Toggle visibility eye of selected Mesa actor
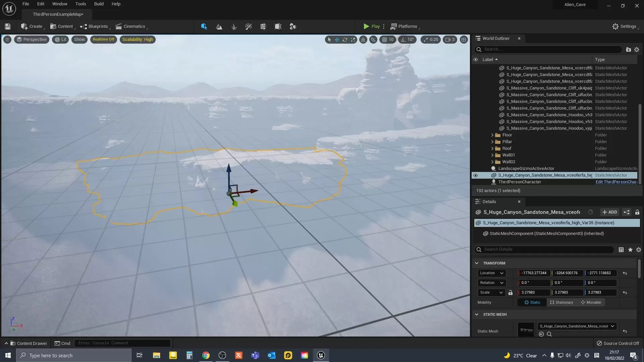The width and height of the screenshot is (644, 362). (476, 175)
